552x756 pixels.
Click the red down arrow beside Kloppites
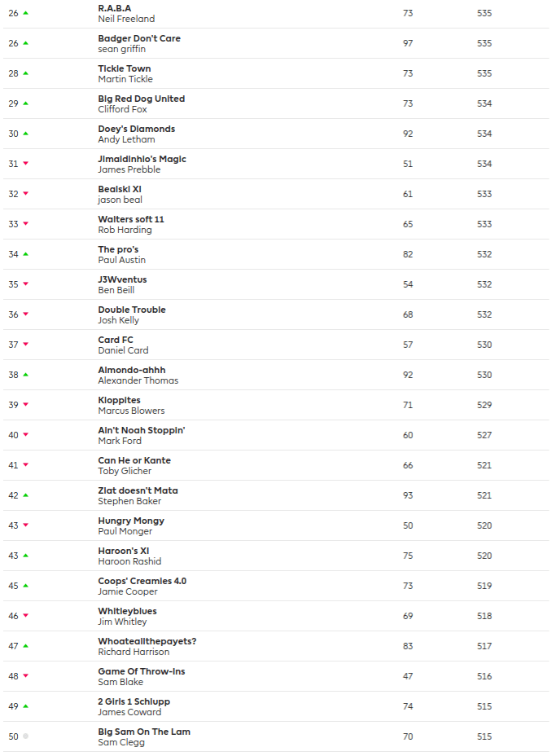click(x=26, y=405)
